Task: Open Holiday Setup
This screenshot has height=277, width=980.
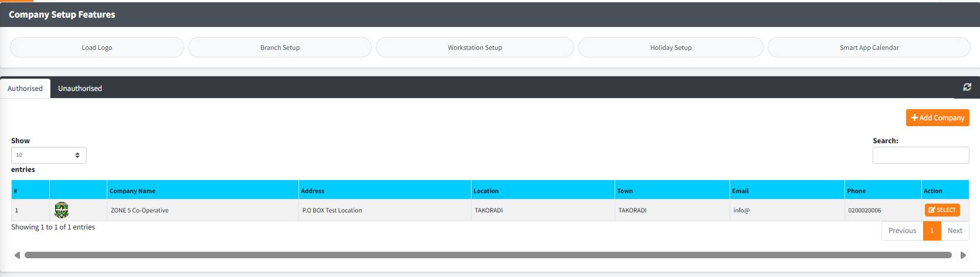Action: point(670,48)
